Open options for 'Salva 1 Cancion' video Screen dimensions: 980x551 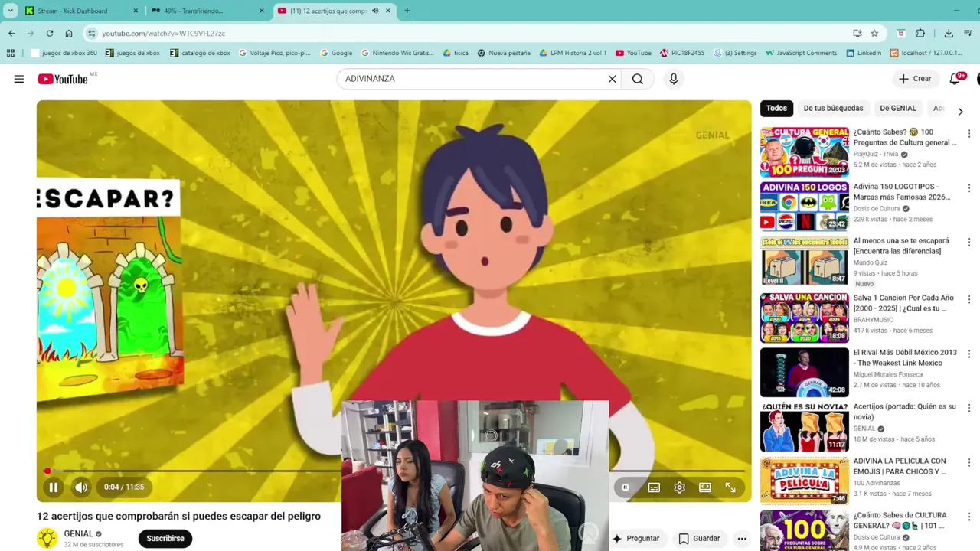coord(969,300)
